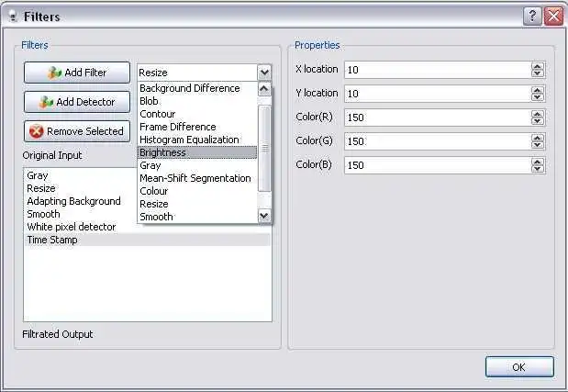Click the dropdown list scrollbar thumb
The image size is (568, 392).
point(264,148)
